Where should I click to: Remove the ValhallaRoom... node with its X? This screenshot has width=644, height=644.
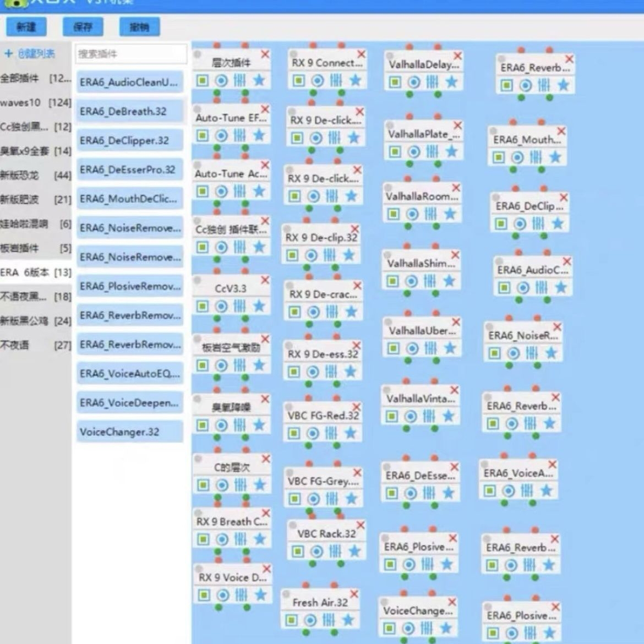pos(456,188)
